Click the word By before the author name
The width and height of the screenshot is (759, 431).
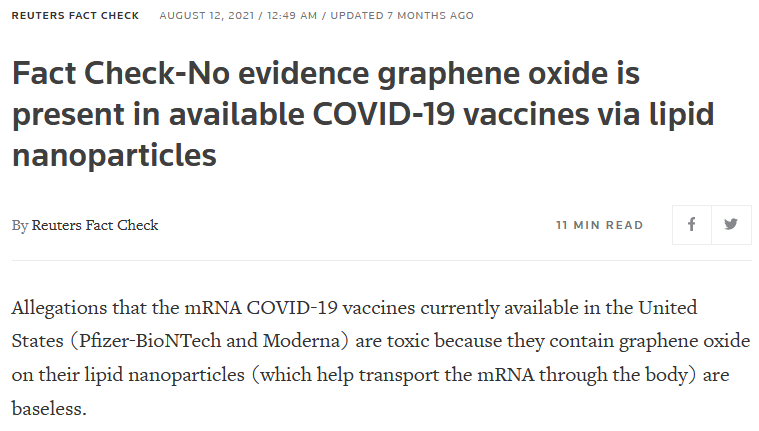tap(20, 225)
